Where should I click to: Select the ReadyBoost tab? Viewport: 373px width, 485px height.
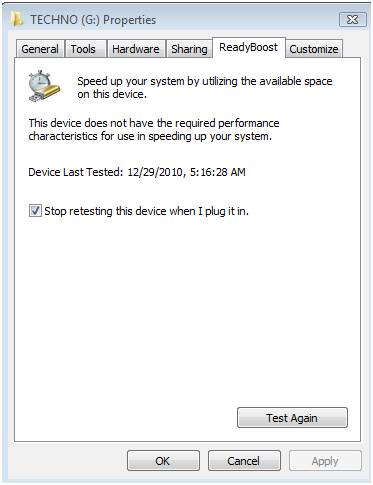click(x=248, y=47)
